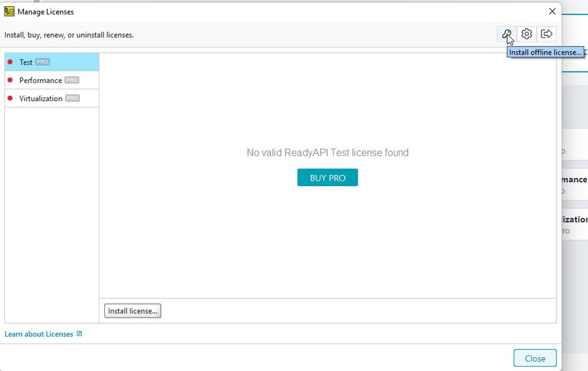Image resolution: width=588 pixels, height=371 pixels.
Task: Click the red status dot for Virtualization
Action: [x=10, y=98]
